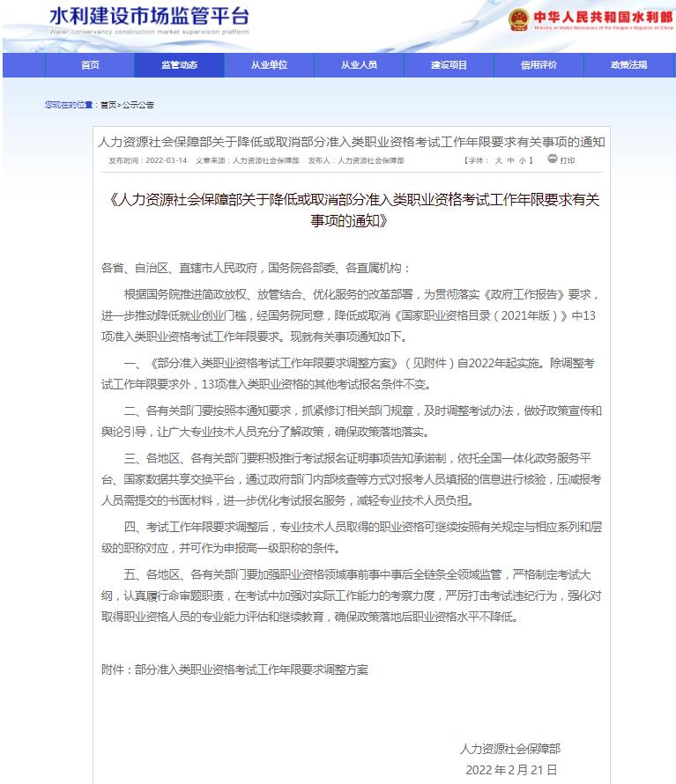676x784 pixels.
Task: Open the 建设项目 navigation tab
Action: [x=449, y=65]
